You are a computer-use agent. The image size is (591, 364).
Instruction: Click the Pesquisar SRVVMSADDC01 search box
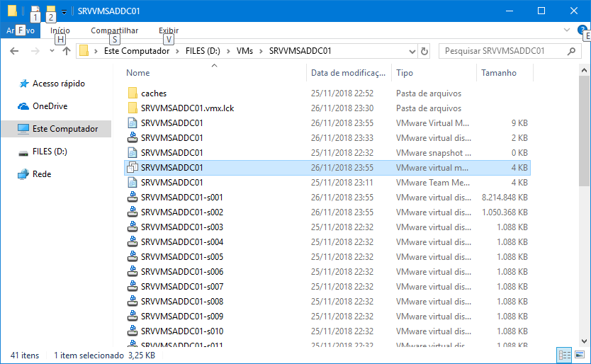pos(503,51)
